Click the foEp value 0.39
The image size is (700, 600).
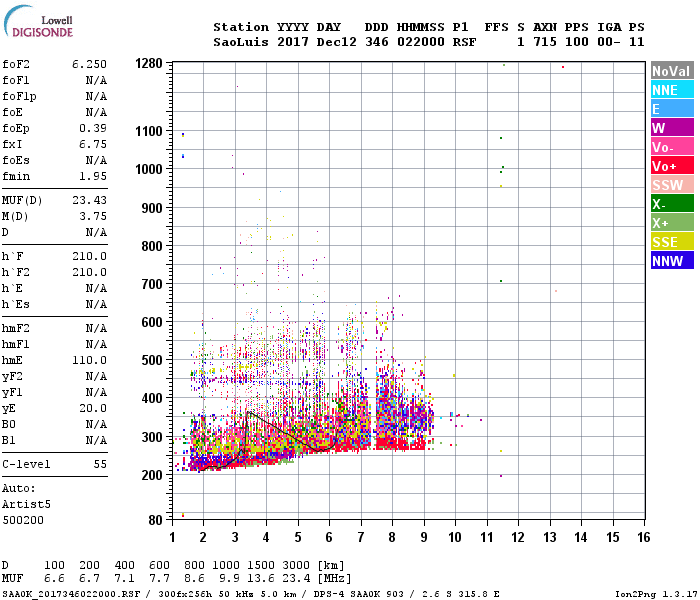(x=93, y=129)
